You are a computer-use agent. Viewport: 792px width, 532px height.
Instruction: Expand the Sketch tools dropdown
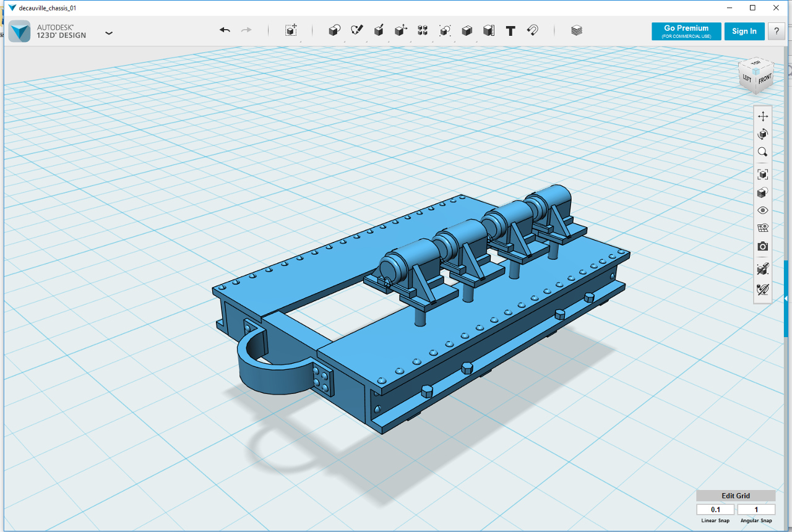[x=356, y=30]
